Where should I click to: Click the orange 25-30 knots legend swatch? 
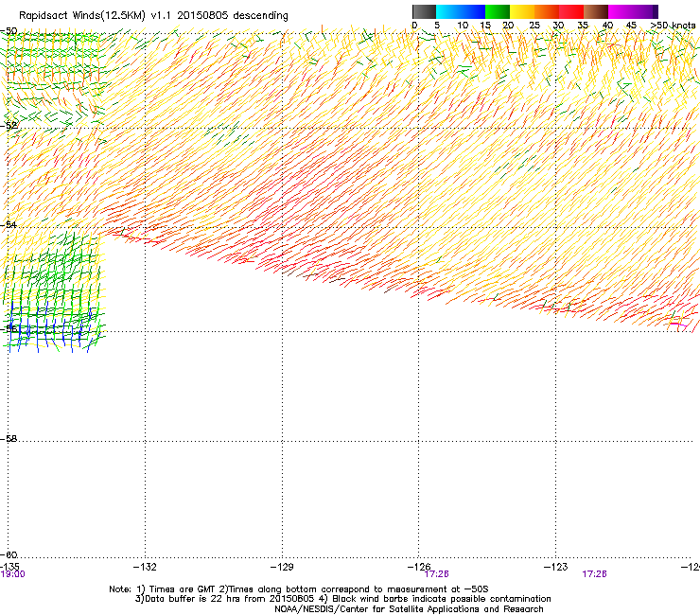tap(547, 11)
